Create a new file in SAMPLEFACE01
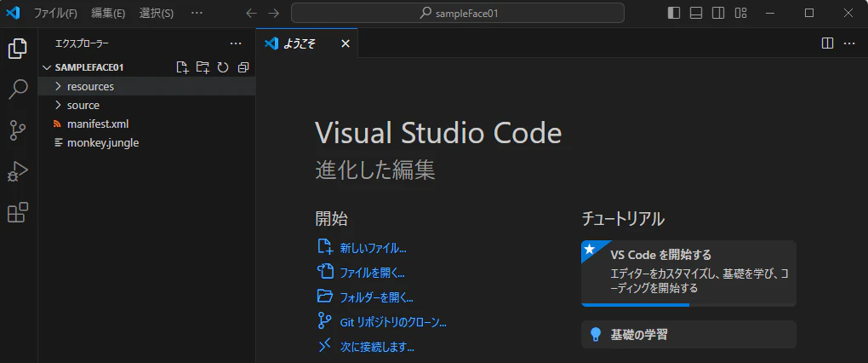868x363 pixels. coord(181,67)
